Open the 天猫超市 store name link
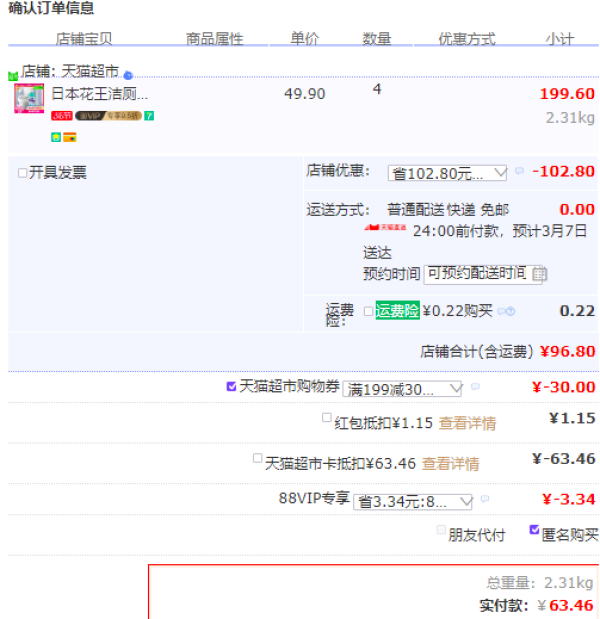The height and width of the screenshot is (619, 600). point(90,71)
